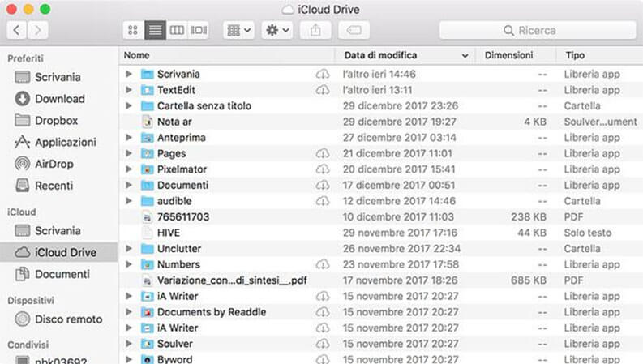Image resolution: width=643 pixels, height=364 pixels.
Task: Go back with the left arrow button
Action: pos(17,30)
